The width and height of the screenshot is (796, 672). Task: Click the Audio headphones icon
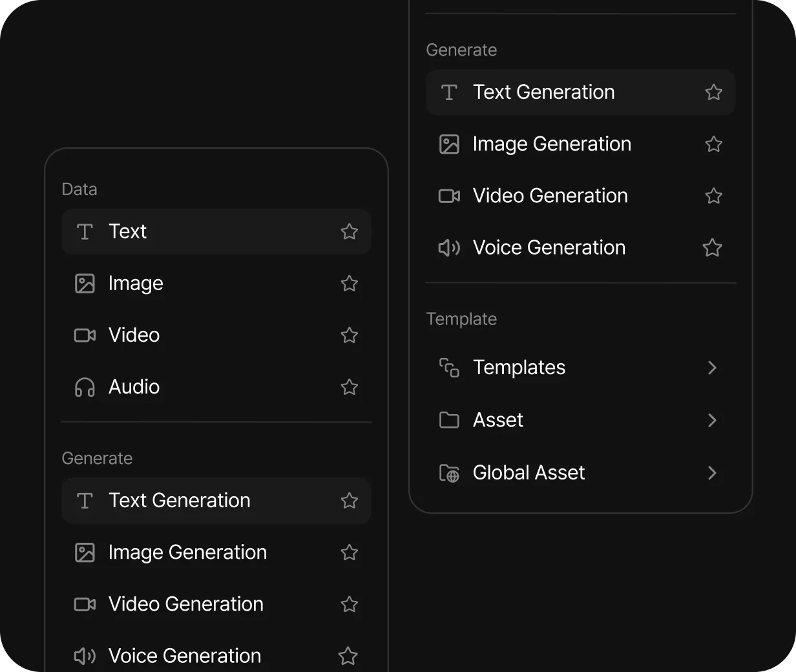(85, 387)
